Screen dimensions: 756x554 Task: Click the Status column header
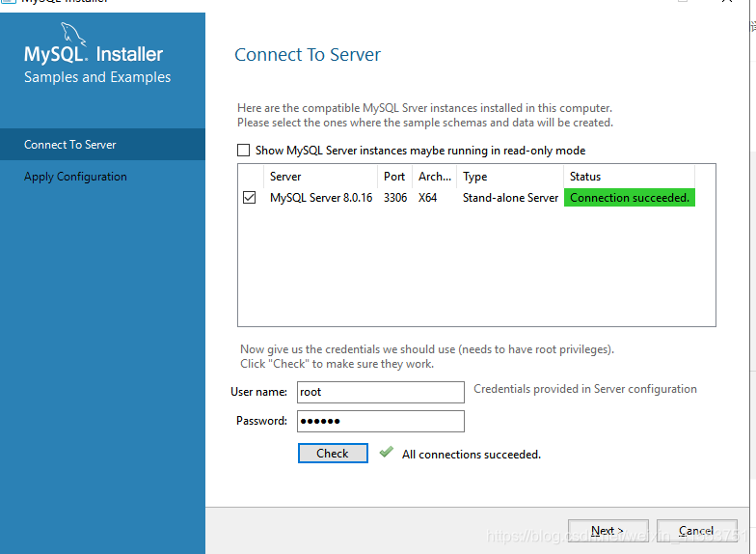(629, 177)
